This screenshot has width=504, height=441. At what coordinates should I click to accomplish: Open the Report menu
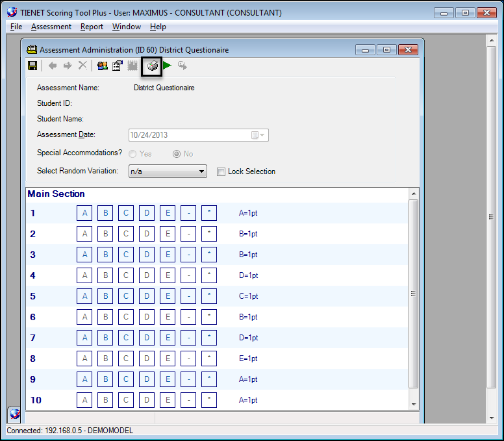[x=92, y=27]
